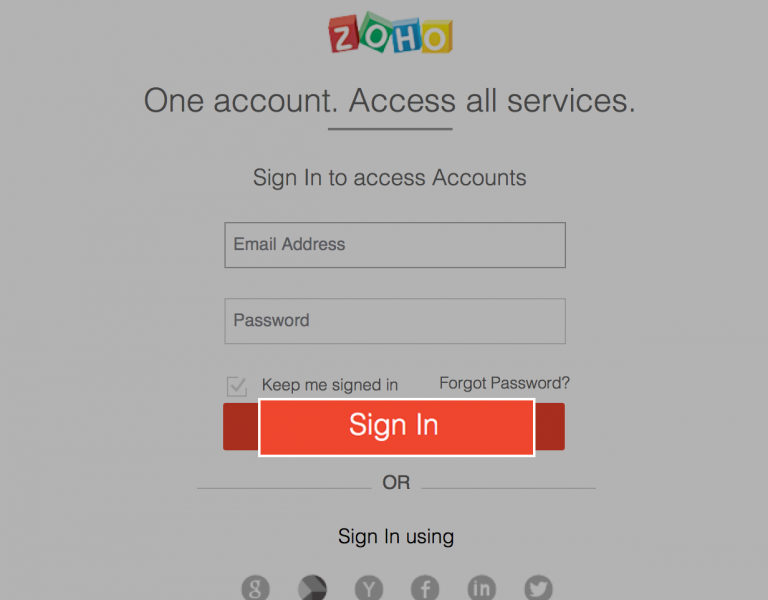
Task: Focus the Email Address field
Action: pyautogui.click(x=395, y=245)
